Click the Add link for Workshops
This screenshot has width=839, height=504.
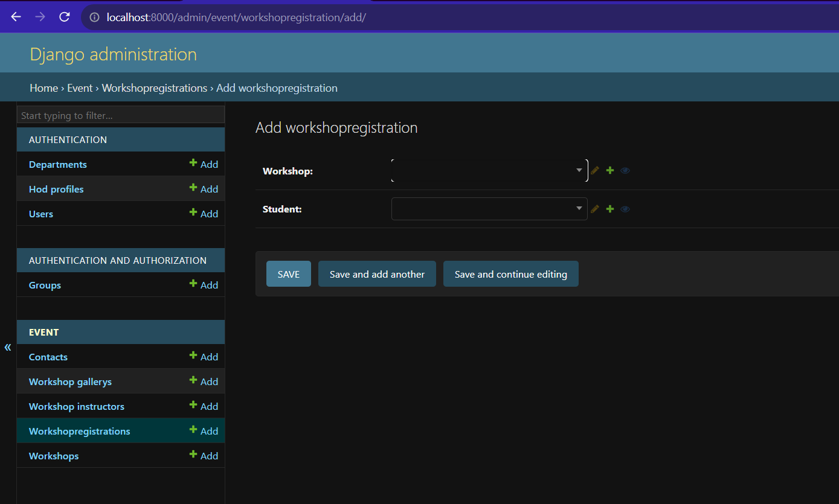click(204, 456)
